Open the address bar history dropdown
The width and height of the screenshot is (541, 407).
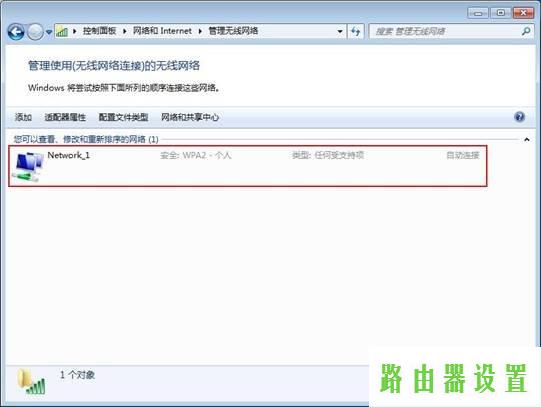[340, 31]
